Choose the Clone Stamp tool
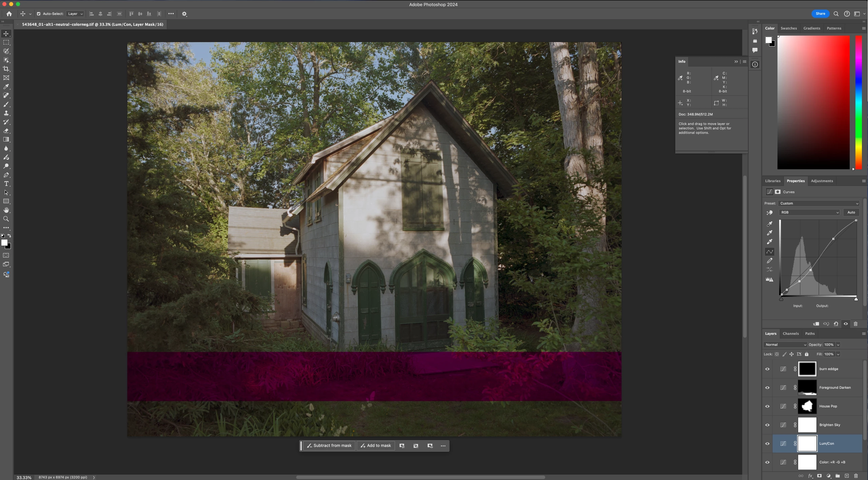The height and width of the screenshot is (480, 868). pos(6,113)
